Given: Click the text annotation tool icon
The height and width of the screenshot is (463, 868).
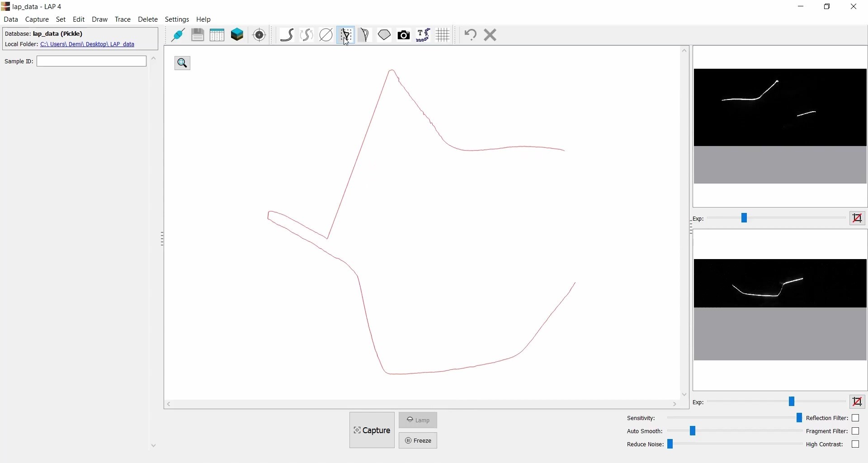Looking at the screenshot, I should tap(424, 35).
